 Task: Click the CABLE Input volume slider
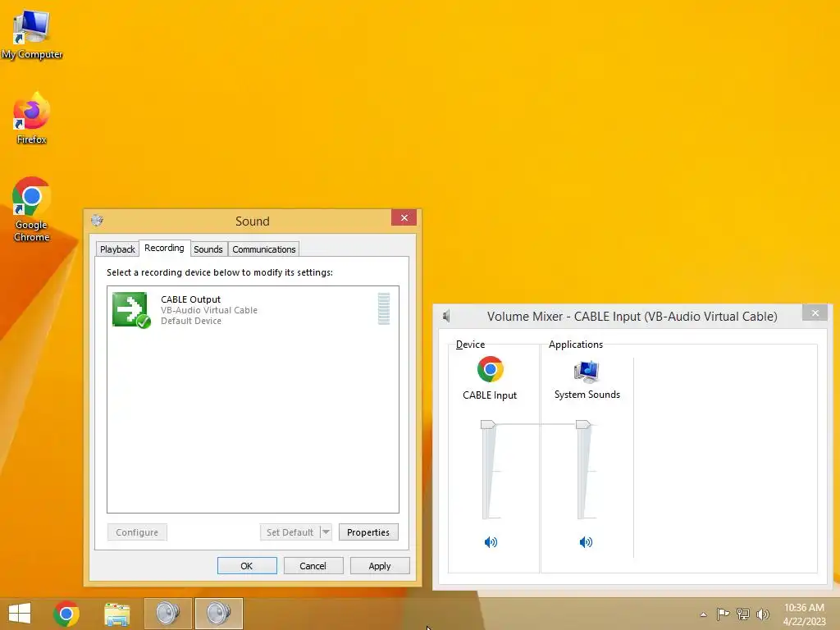click(x=489, y=424)
